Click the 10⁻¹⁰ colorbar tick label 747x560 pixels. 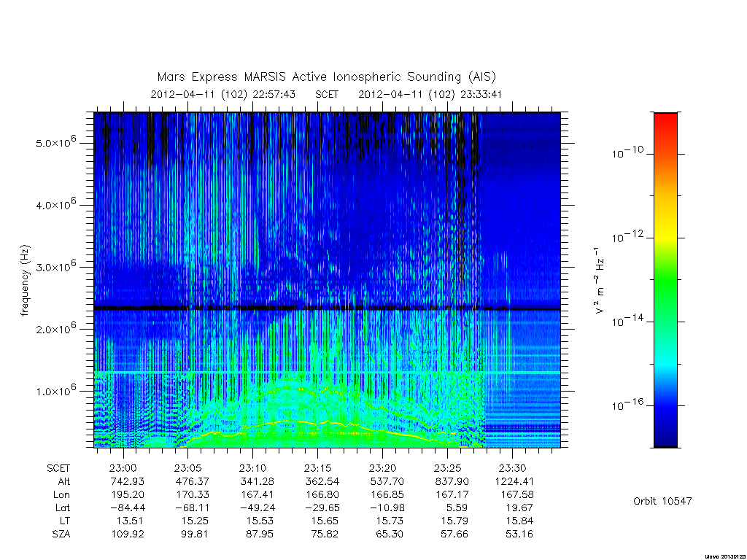point(627,153)
